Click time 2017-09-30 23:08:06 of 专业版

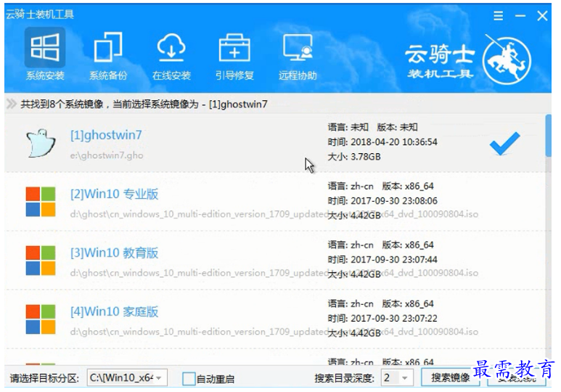coord(382,201)
